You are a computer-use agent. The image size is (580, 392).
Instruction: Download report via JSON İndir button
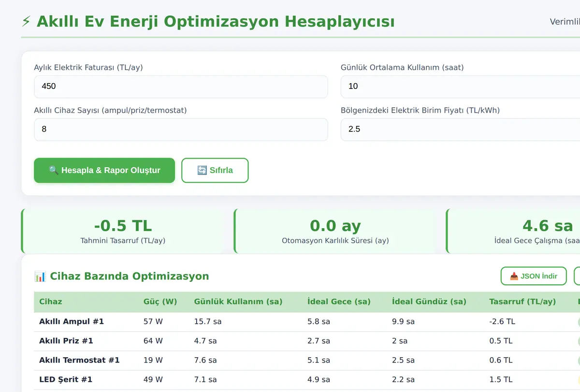[x=534, y=276]
